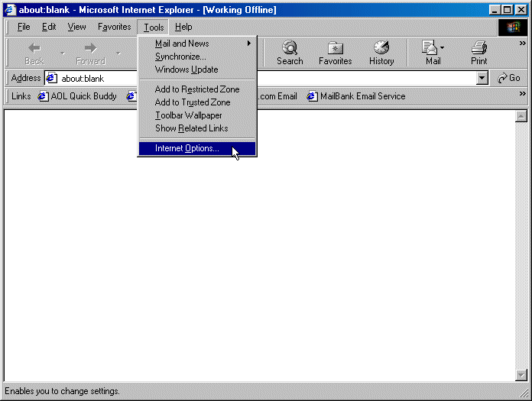The height and width of the screenshot is (401, 532).
Task: Select Add to Restricted Zone
Action: [x=197, y=89]
